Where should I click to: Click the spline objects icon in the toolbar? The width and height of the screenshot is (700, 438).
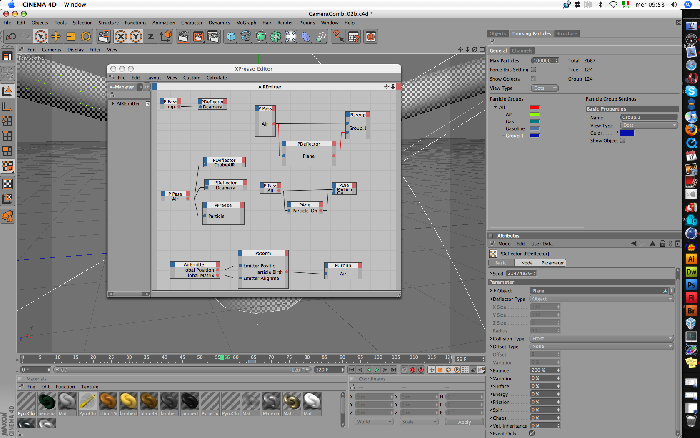[246, 36]
